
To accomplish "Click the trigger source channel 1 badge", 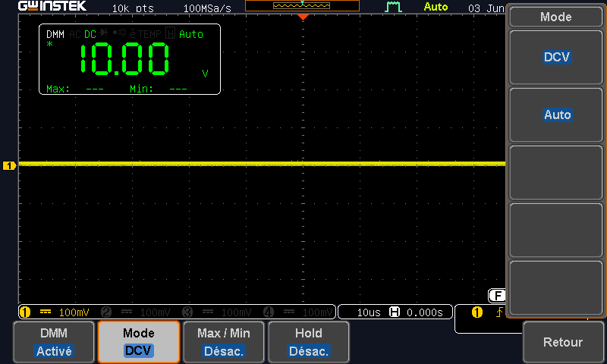I will pos(477,312).
